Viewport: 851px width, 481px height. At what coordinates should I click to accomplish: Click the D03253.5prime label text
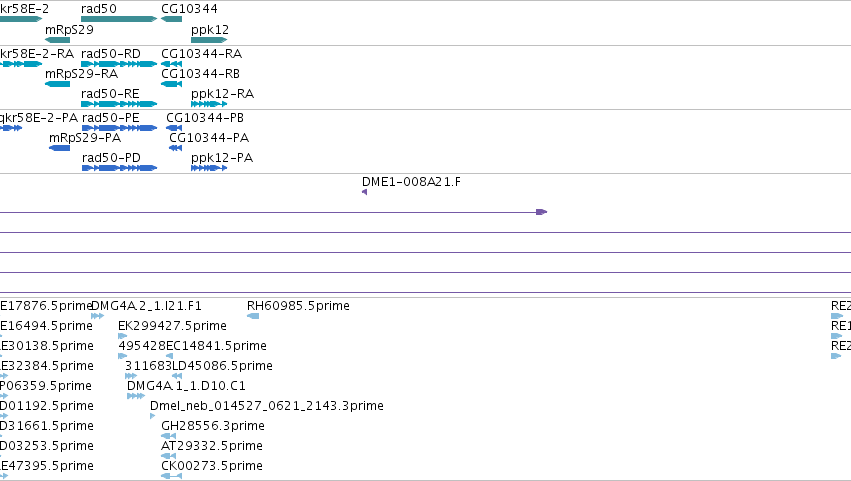pos(47,446)
